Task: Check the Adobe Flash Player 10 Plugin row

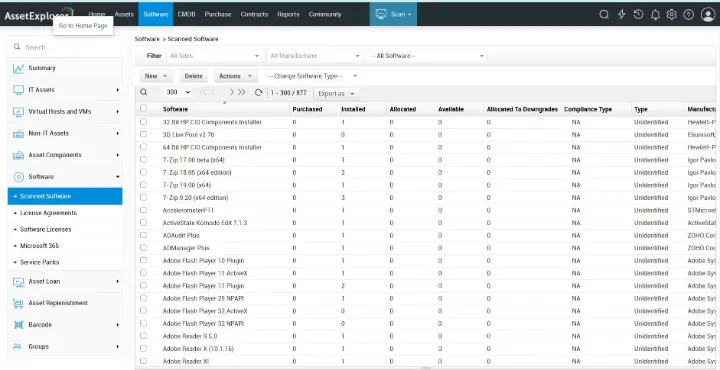Action: click(143, 260)
